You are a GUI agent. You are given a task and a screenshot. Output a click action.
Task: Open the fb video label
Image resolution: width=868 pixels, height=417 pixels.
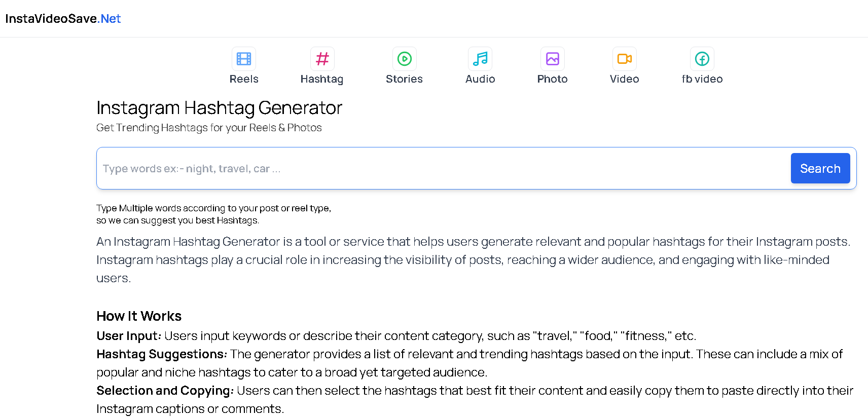click(702, 79)
